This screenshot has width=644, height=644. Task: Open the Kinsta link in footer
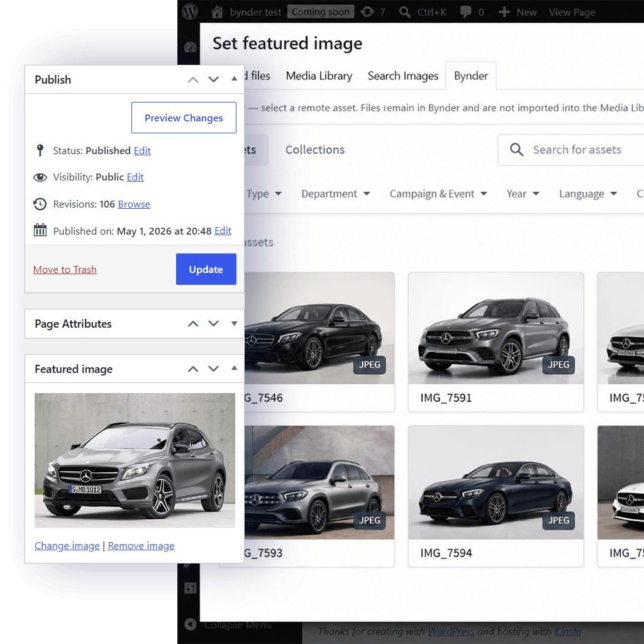568,631
